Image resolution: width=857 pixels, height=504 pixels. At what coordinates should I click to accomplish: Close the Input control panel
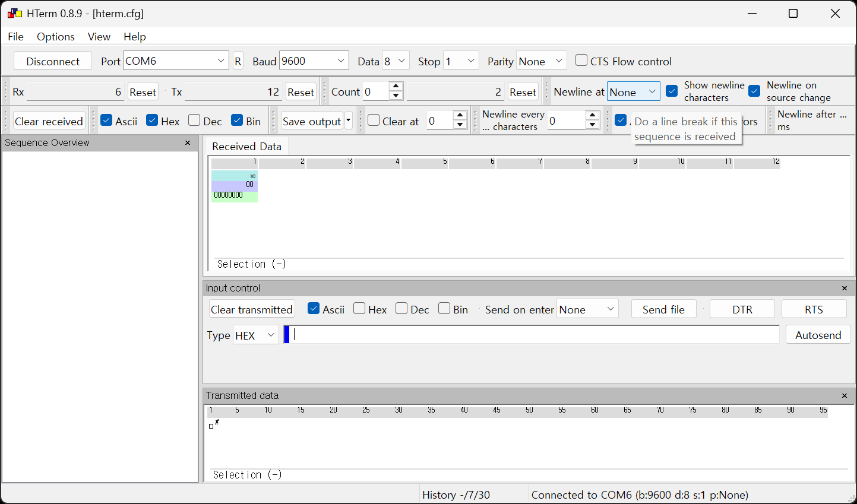coord(845,289)
